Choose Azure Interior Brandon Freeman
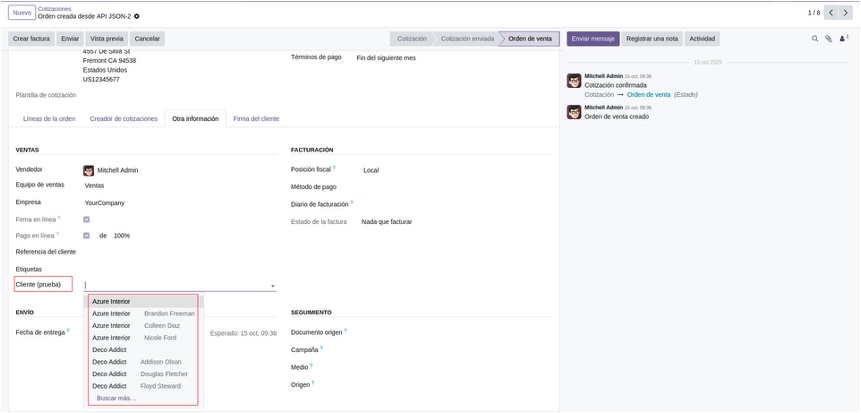The image size is (861, 413). (144, 314)
